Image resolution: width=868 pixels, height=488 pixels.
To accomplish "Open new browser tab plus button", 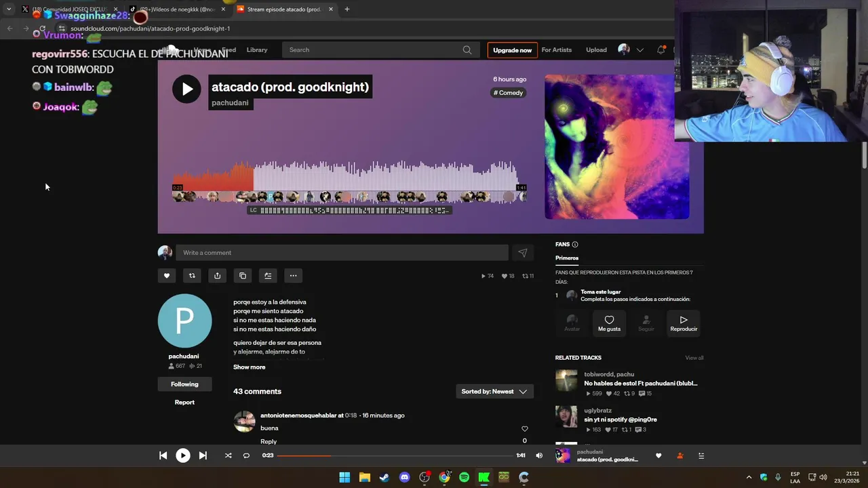I will (x=347, y=9).
